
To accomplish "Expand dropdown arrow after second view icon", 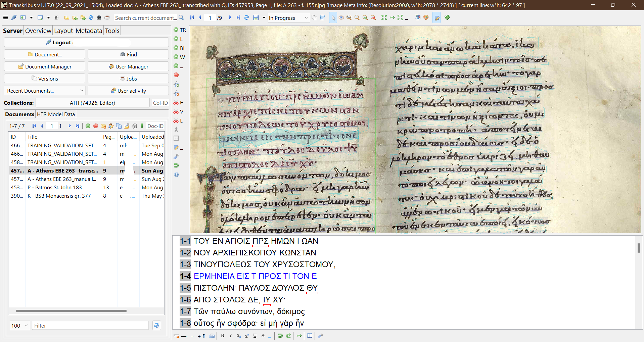I will point(48,18).
